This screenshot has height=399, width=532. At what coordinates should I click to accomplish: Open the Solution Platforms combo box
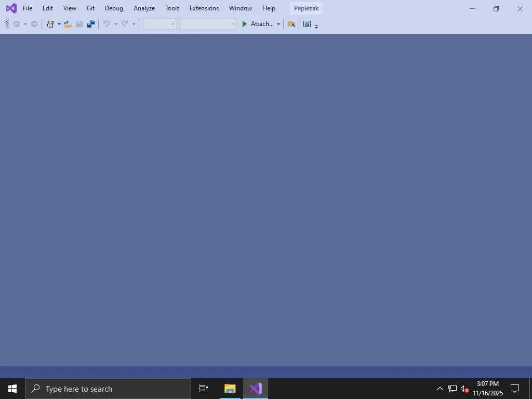(208, 24)
